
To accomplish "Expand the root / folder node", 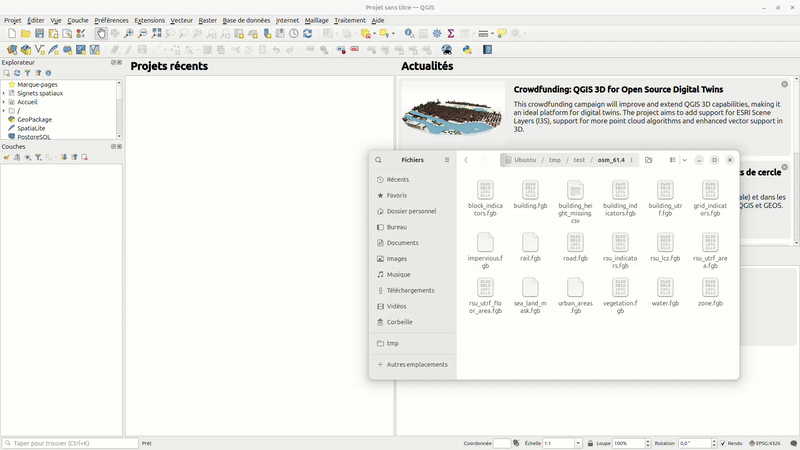I will (x=4, y=111).
